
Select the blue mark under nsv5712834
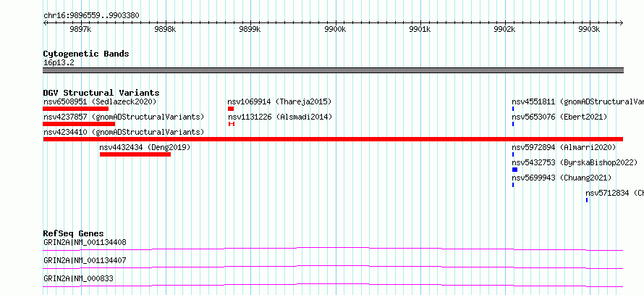(x=587, y=200)
